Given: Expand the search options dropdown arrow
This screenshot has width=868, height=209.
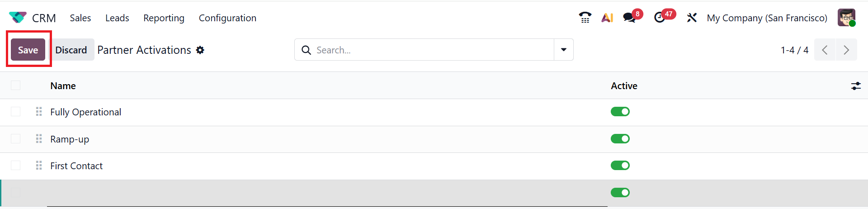Looking at the screenshot, I should [x=564, y=50].
